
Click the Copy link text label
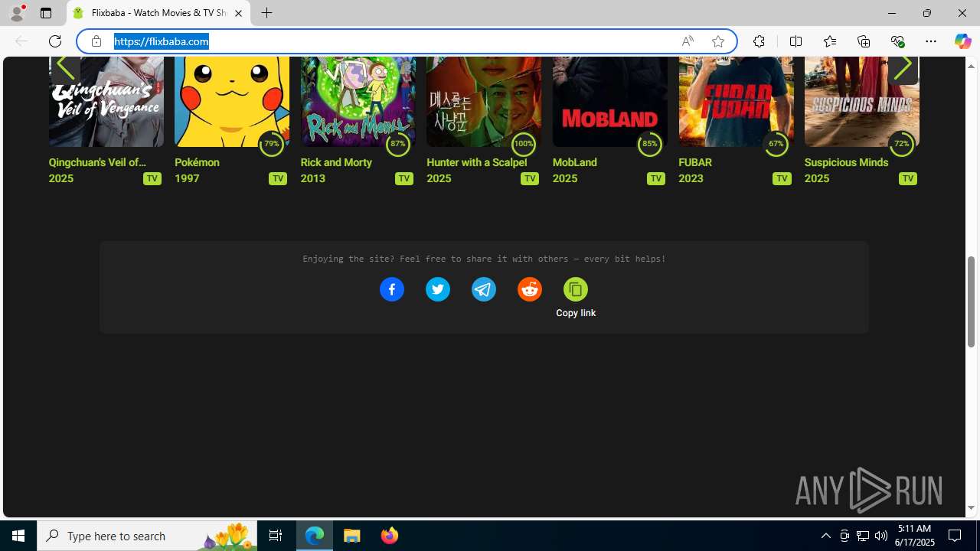(x=576, y=313)
